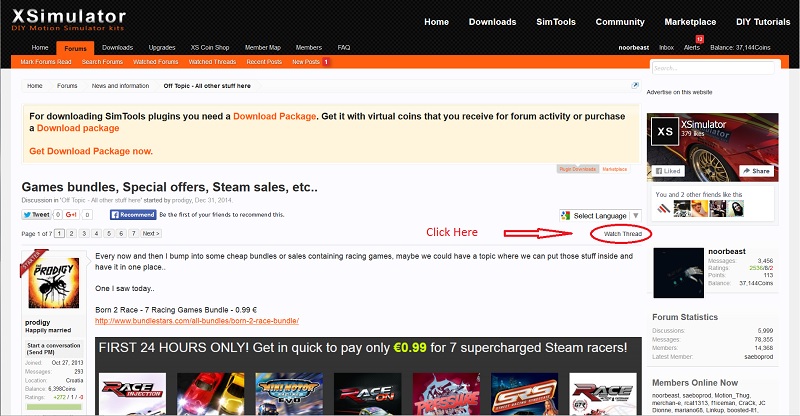Click the Next page button
The width and height of the screenshot is (800, 416).
pyautogui.click(x=151, y=233)
